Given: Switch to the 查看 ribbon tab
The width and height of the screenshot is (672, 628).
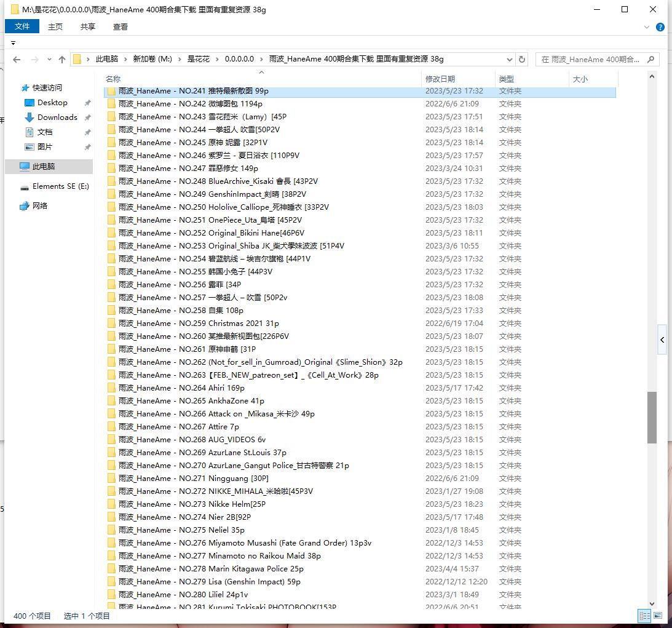Looking at the screenshot, I should pos(121,26).
